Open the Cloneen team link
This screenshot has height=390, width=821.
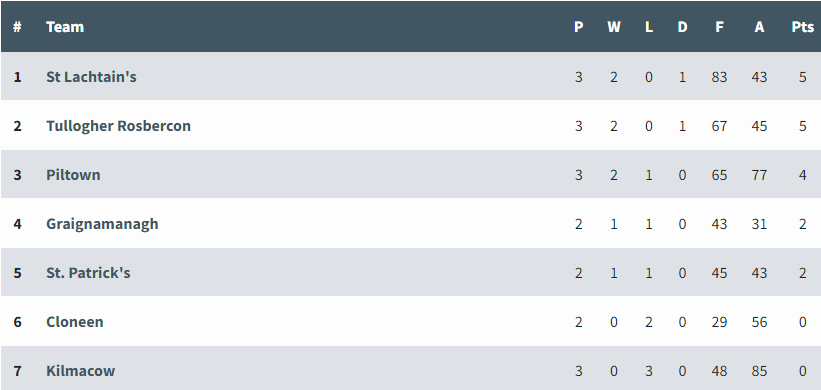75,321
